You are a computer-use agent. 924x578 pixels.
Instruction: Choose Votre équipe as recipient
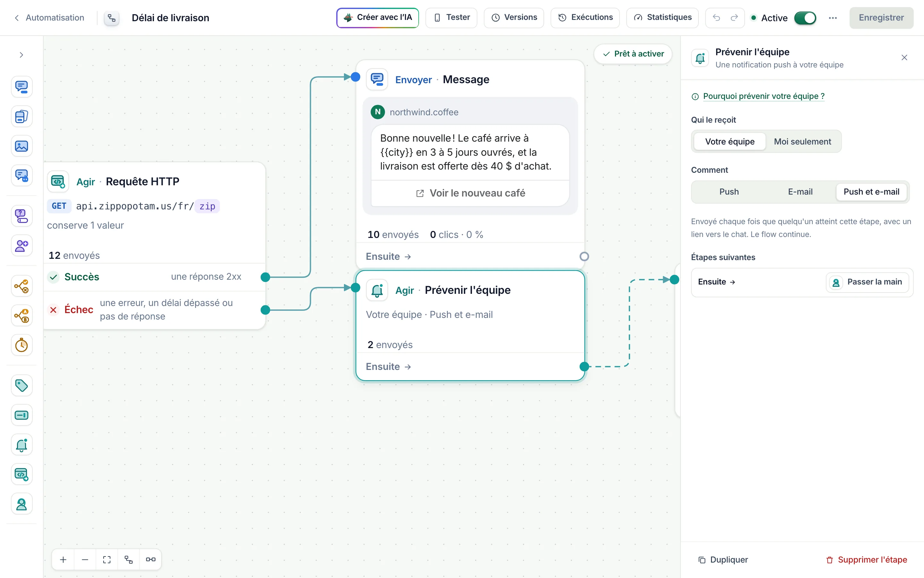pyautogui.click(x=730, y=141)
